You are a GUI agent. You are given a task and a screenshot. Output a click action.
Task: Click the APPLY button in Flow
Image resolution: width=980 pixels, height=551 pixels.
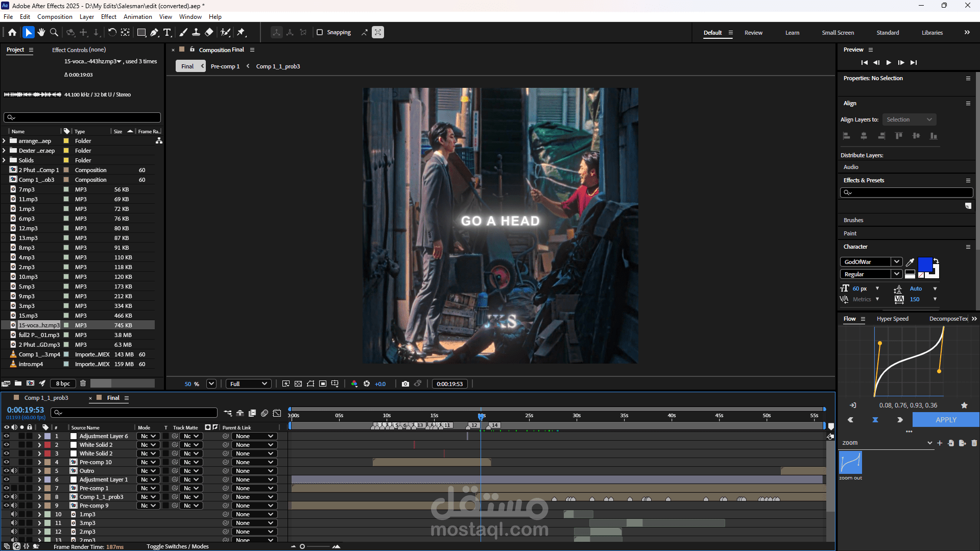click(946, 420)
